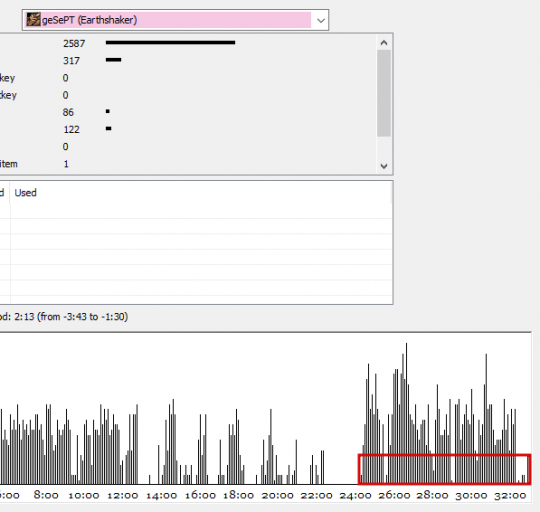
Task: Click the 8:00 mark on the timeline
Action: pos(46,495)
